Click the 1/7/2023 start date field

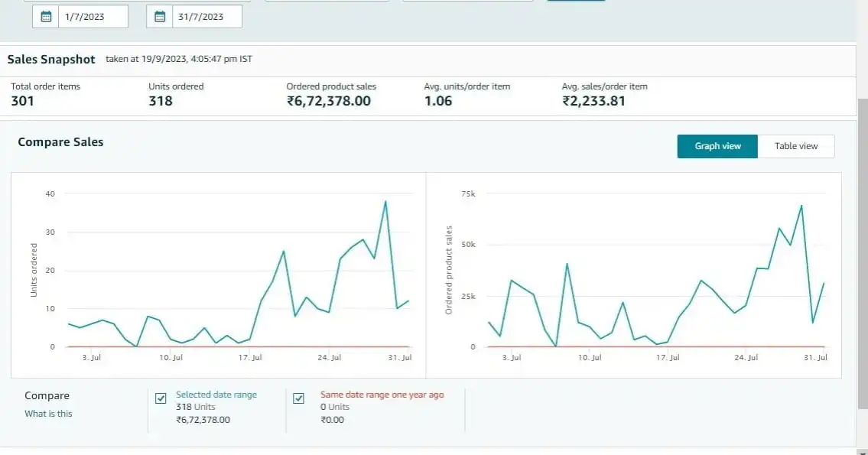tap(93, 17)
